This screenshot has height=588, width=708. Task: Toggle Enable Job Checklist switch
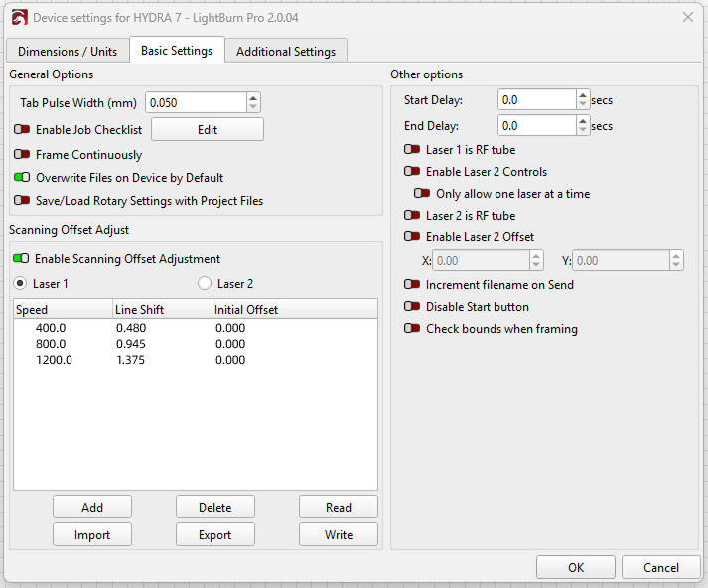22,129
